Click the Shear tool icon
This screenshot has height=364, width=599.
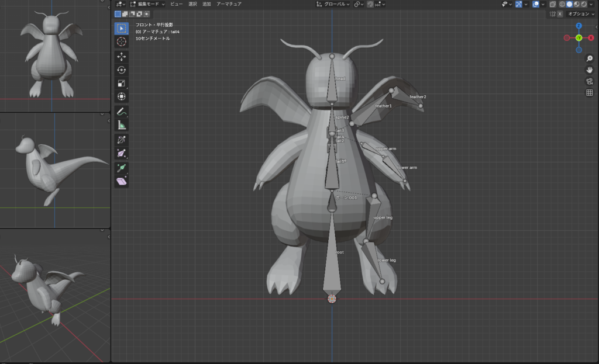tap(122, 181)
